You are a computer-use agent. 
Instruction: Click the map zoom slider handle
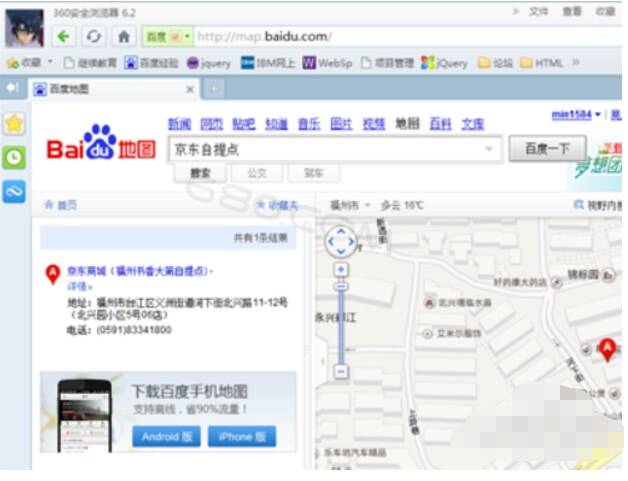click(341, 287)
